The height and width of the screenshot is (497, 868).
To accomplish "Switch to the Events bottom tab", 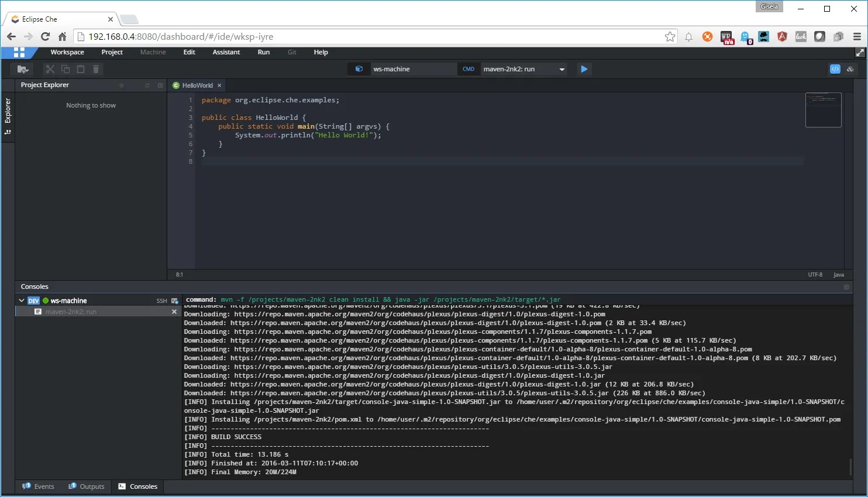I will pos(38,486).
